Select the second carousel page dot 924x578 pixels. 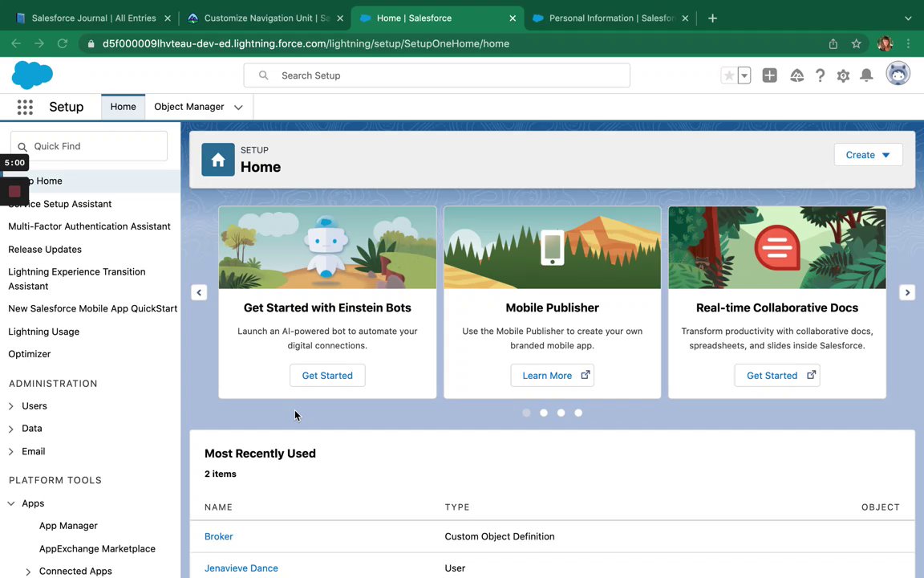(x=544, y=413)
